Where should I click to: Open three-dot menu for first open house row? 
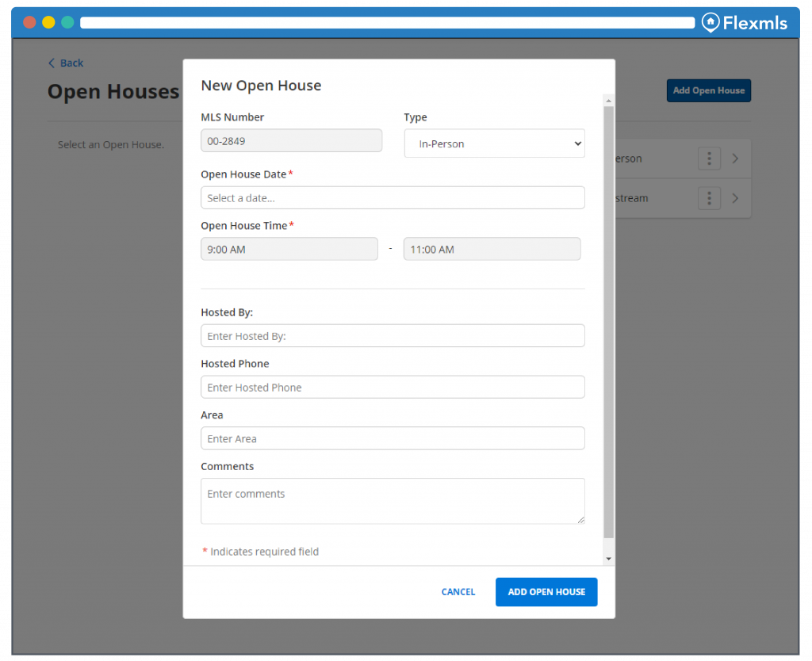pos(709,159)
